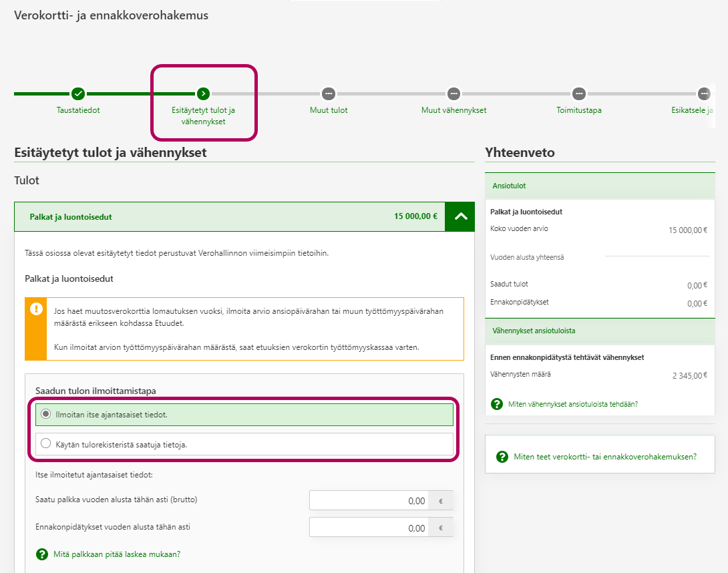Click the current step arrow icon for Esitäytetyt tulot

point(204,93)
